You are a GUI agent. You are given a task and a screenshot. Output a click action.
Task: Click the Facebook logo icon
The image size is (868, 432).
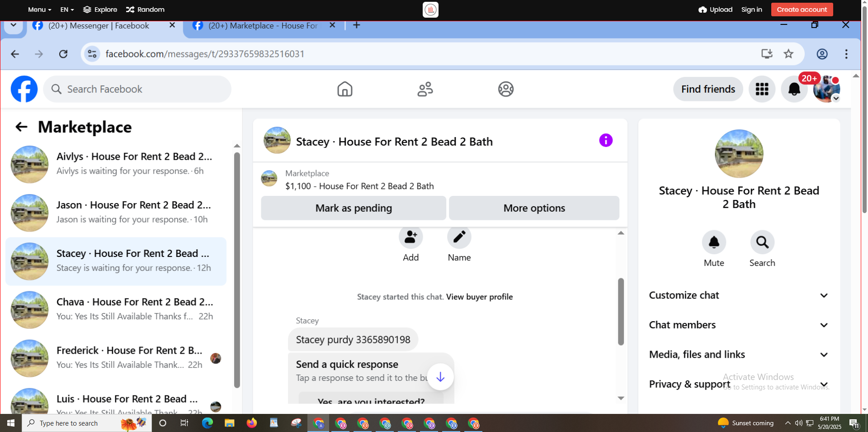coord(24,89)
